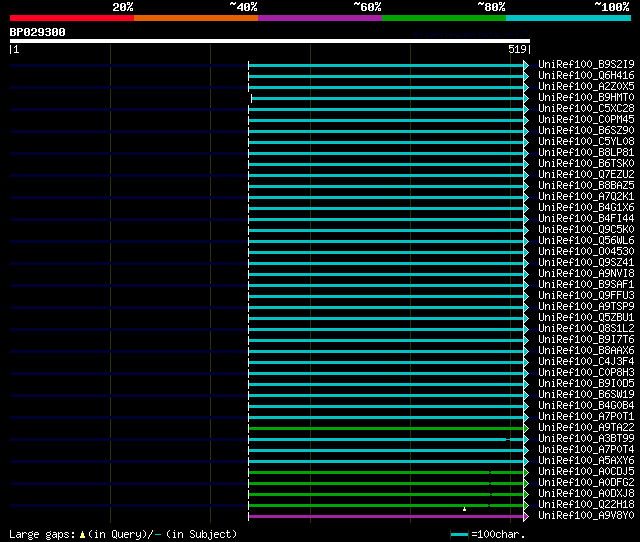Select label UniRef100_B8LP81
This screenshot has width=640, height=542.
click(586, 152)
